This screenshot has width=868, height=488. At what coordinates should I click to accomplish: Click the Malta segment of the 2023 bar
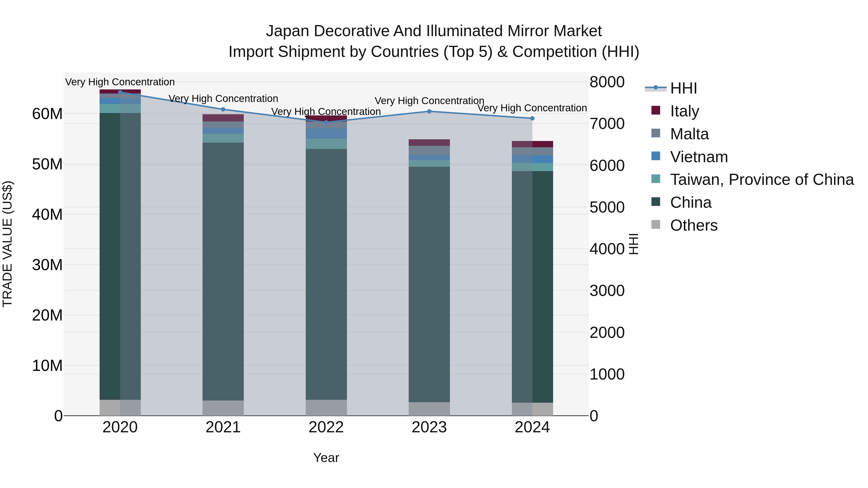point(429,151)
